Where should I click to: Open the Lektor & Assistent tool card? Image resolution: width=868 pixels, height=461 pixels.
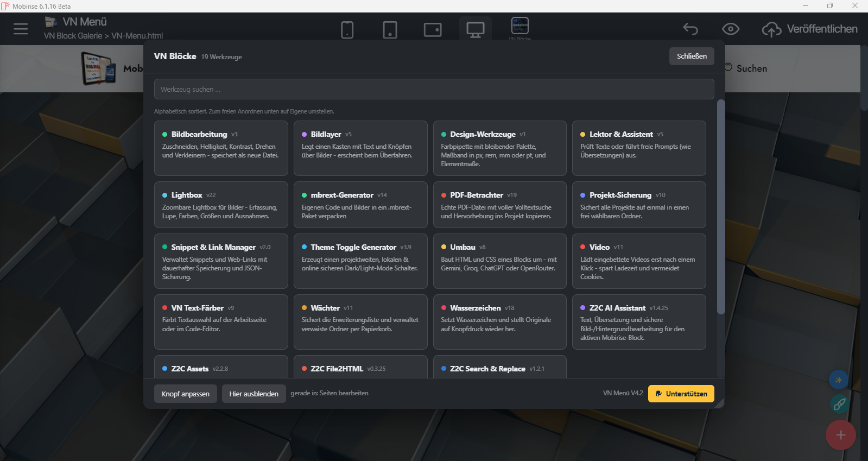(x=639, y=148)
